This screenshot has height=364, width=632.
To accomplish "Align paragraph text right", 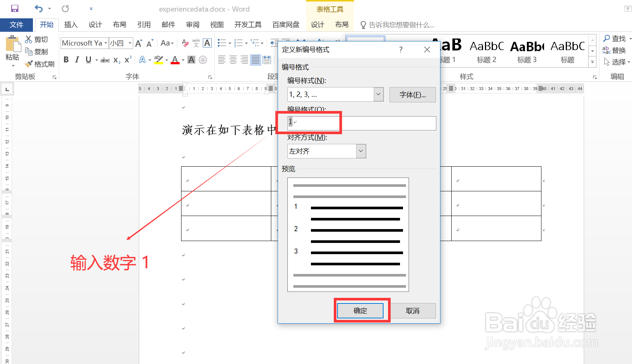I will (x=244, y=60).
